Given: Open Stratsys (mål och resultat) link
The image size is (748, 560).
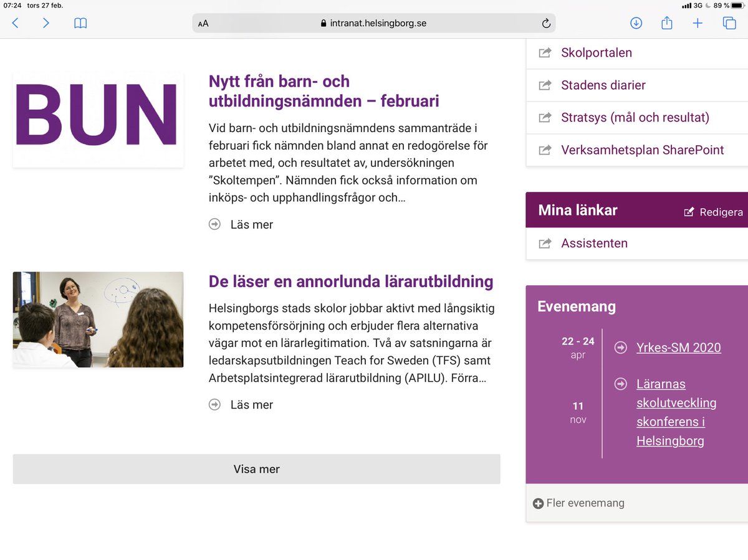Looking at the screenshot, I should pyautogui.click(x=635, y=118).
